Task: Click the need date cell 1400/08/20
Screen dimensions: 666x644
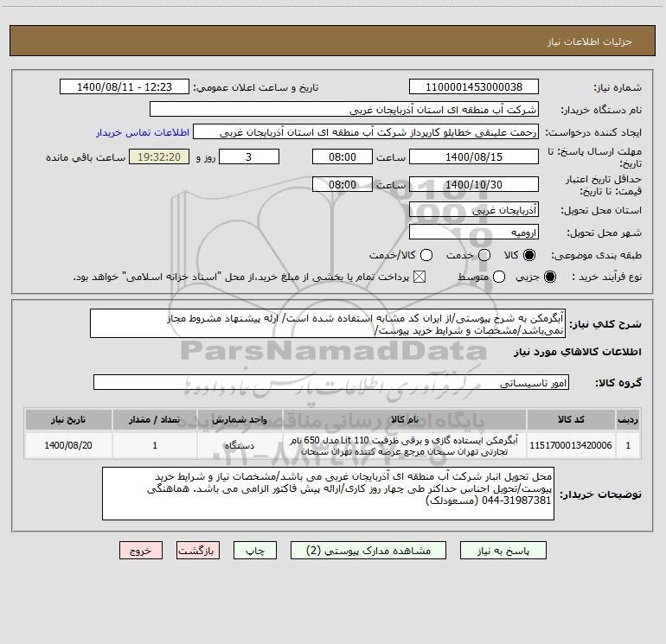Action: pyautogui.click(x=68, y=445)
